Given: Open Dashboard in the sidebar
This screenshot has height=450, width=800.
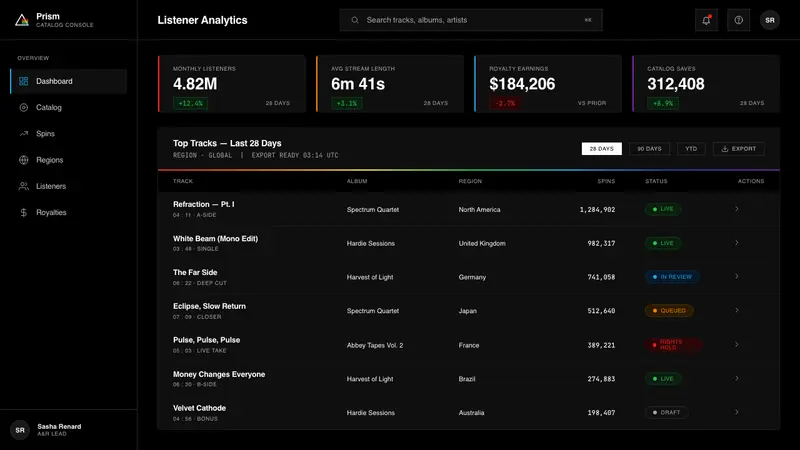Looking at the screenshot, I should pyautogui.click(x=68, y=81).
